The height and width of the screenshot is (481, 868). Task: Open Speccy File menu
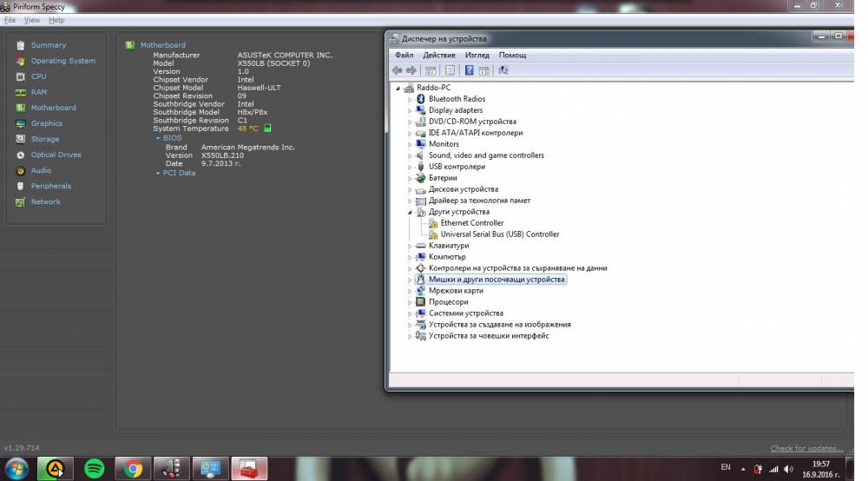tap(10, 21)
